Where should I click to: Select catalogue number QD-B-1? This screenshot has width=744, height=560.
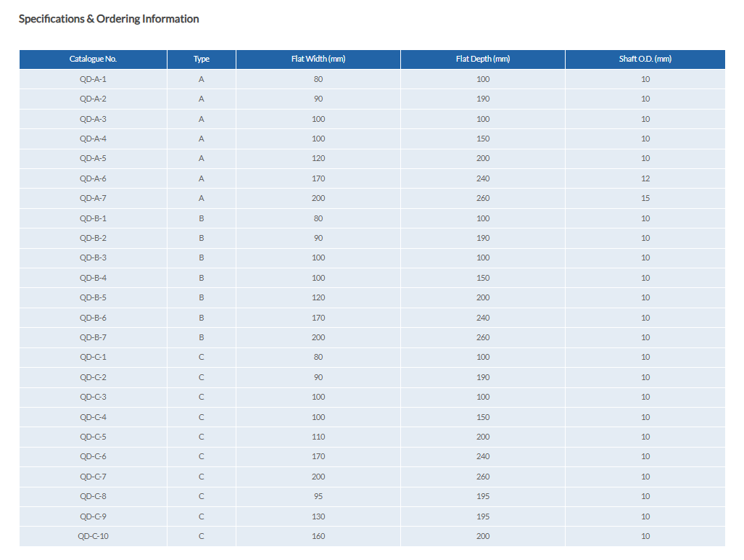click(x=93, y=218)
